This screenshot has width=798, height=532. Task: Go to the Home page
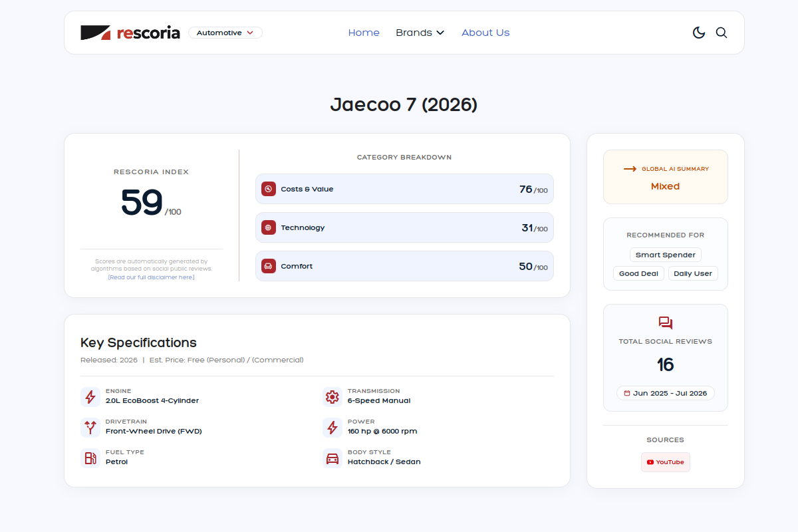click(364, 33)
